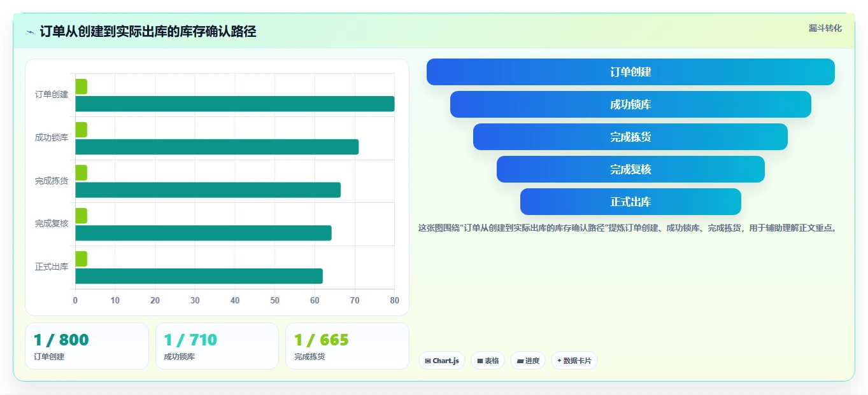Click the 进度 tag chip
This screenshot has height=395, width=868.
pyautogui.click(x=528, y=361)
